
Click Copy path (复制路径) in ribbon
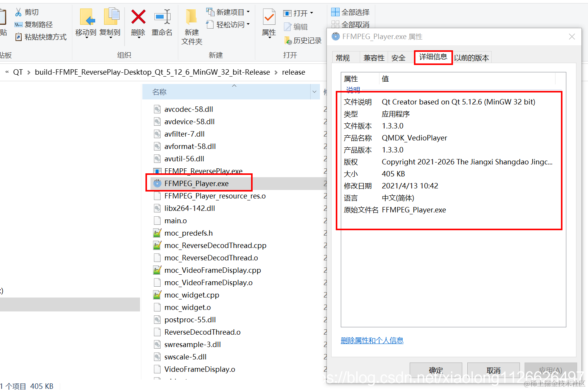tap(34, 25)
